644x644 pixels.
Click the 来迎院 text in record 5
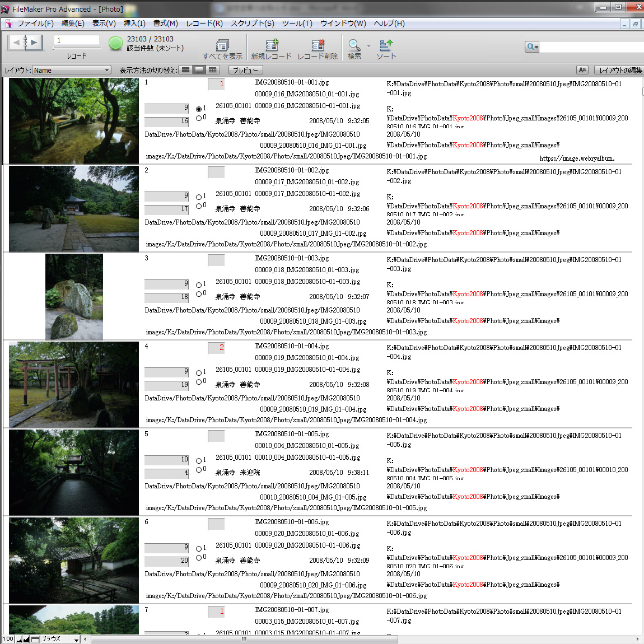click(x=250, y=472)
